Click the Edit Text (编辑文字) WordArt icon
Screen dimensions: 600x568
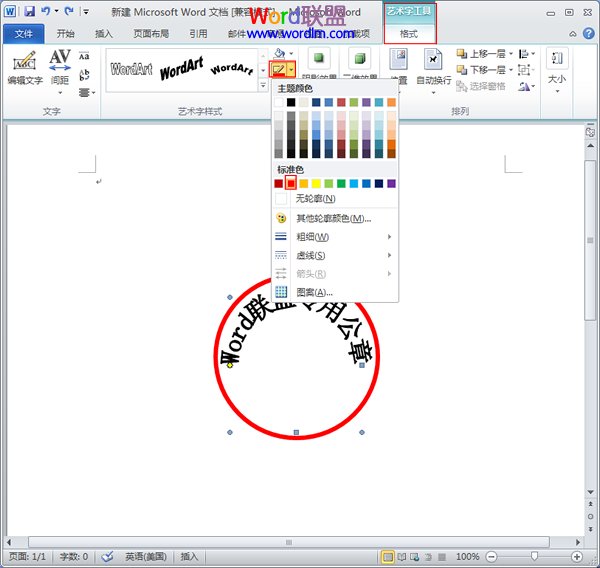(x=25, y=69)
